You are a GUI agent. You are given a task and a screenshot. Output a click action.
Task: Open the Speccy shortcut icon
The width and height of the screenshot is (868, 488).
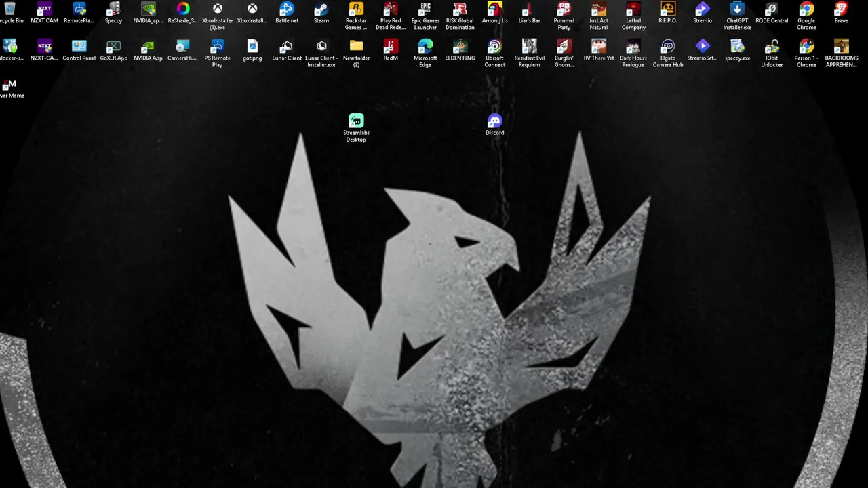pyautogui.click(x=113, y=9)
